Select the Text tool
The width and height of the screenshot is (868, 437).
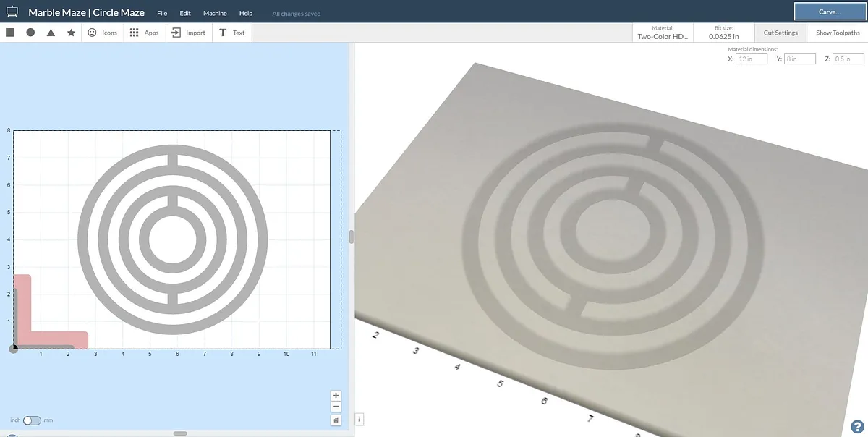pyautogui.click(x=231, y=33)
